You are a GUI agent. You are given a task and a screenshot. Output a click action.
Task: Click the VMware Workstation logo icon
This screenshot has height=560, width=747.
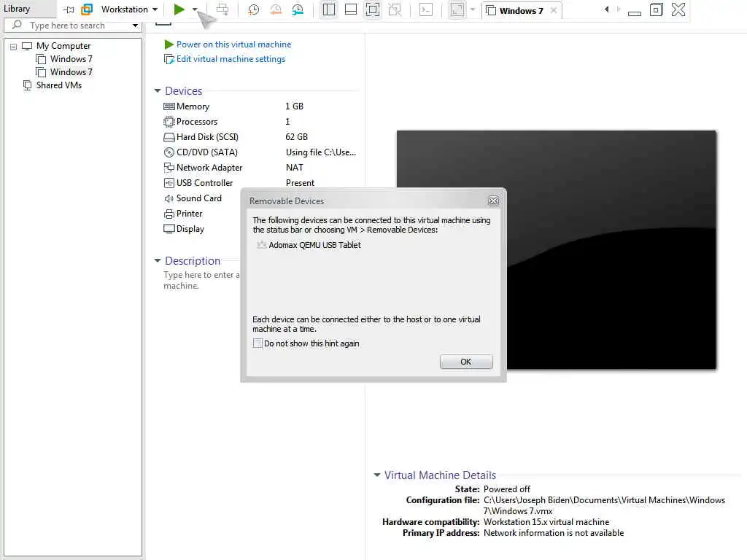click(x=87, y=9)
